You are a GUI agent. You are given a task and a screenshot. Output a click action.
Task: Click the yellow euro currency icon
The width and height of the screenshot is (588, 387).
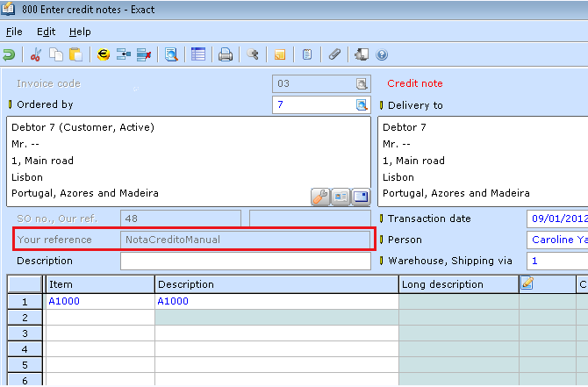104,54
